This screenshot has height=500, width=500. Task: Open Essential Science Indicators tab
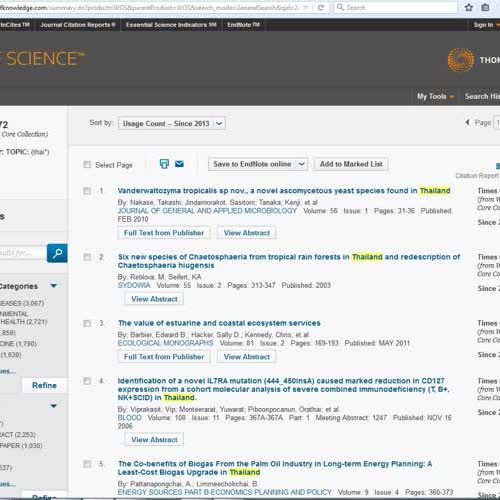(x=171, y=25)
